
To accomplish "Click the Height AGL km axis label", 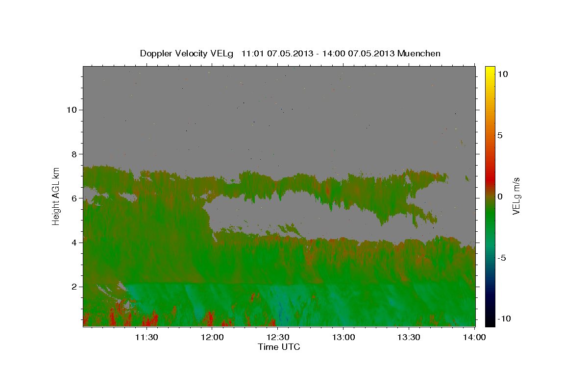I will click(x=56, y=196).
